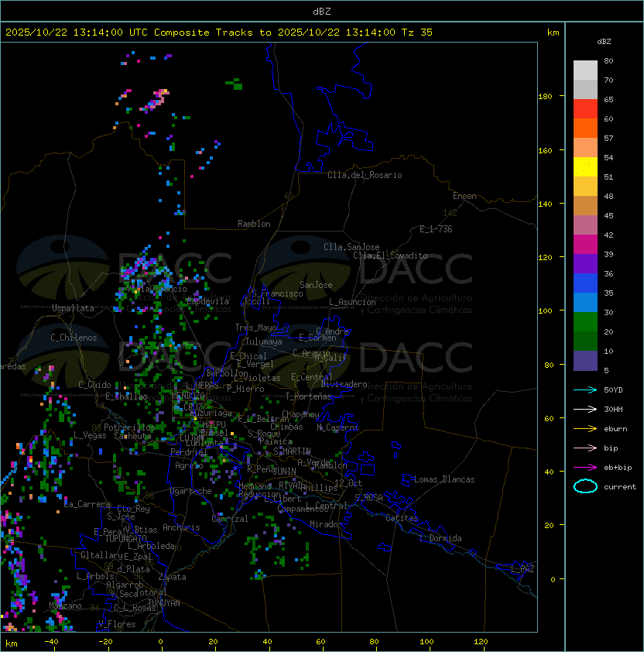Click the '180' km tick on vertical axis
Screen dimensions: 644x652
click(x=545, y=97)
